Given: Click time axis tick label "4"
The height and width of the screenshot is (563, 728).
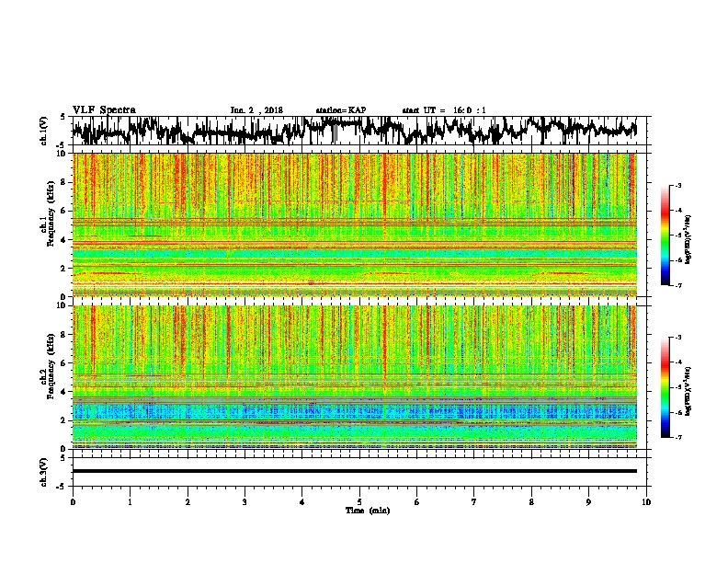Looking at the screenshot, I should (x=302, y=502).
